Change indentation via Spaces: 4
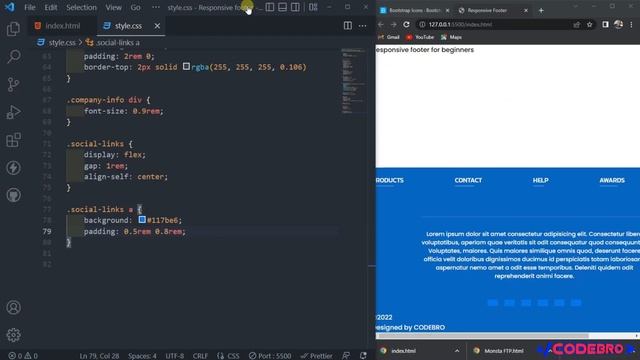Screen dimensions: 640x360 (x=142, y=356)
